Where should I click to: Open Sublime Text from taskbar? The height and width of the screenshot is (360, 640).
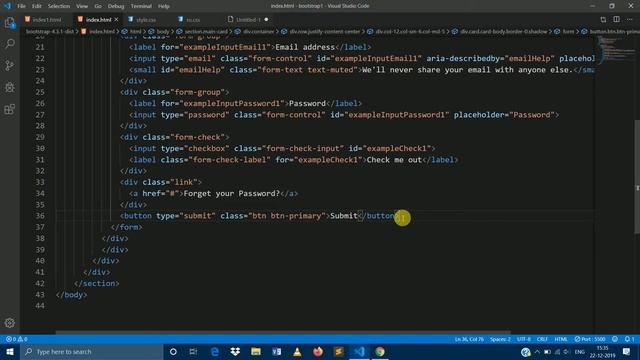(x=338, y=351)
